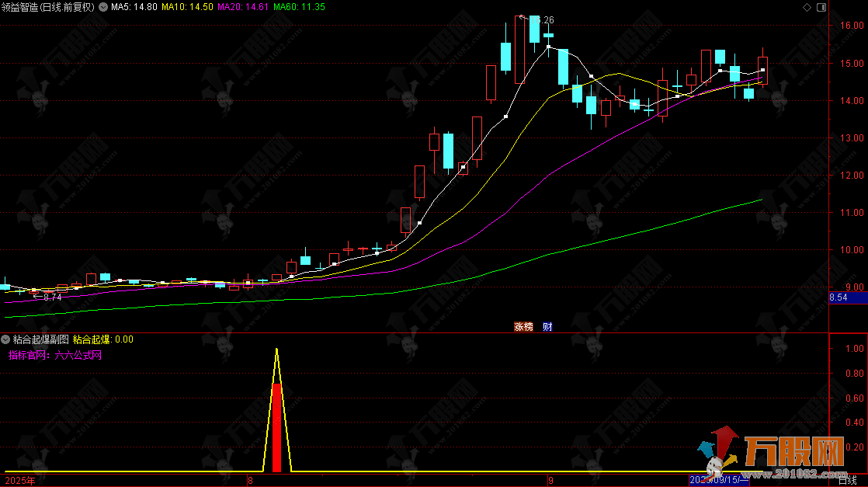Click the 9.00 price axis label
The width and height of the screenshot is (868, 487).
pyautogui.click(x=855, y=287)
